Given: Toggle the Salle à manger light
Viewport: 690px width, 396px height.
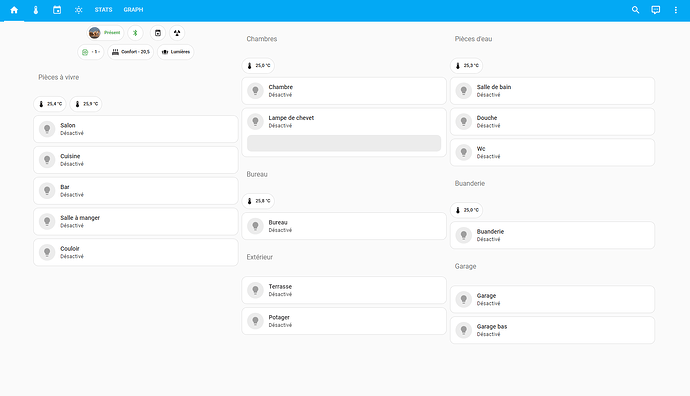Looking at the screenshot, I should (136, 221).
